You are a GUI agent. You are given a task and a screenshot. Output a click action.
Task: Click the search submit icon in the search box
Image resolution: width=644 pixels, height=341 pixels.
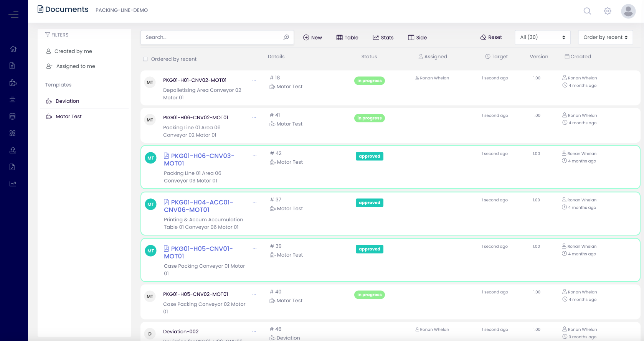pyautogui.click(x=286, y=37)
